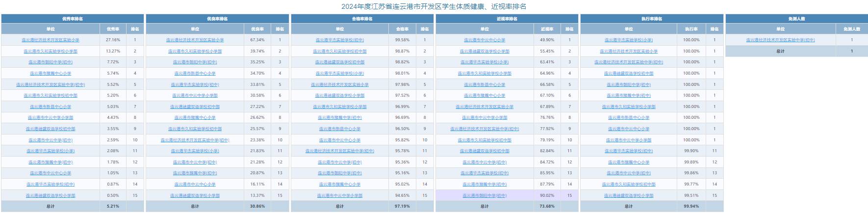Click the 优秀率 column header
868x215 pixels.
pos(113,29)
